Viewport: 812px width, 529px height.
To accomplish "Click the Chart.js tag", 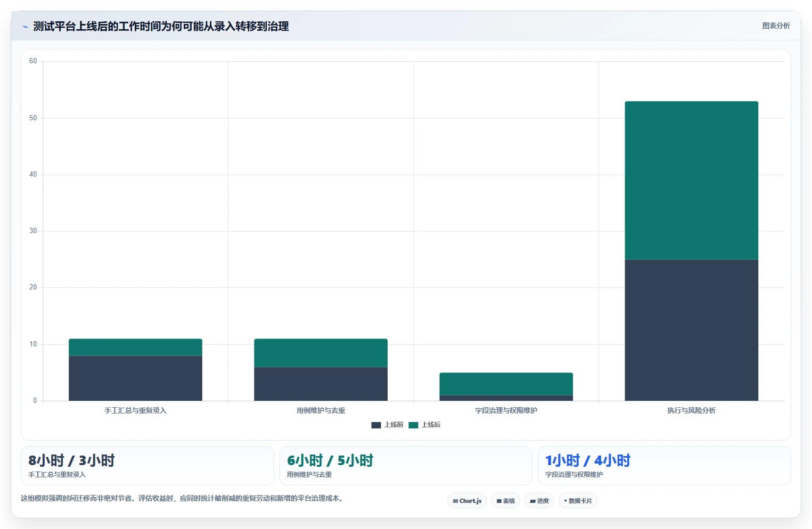I will 467,501.
